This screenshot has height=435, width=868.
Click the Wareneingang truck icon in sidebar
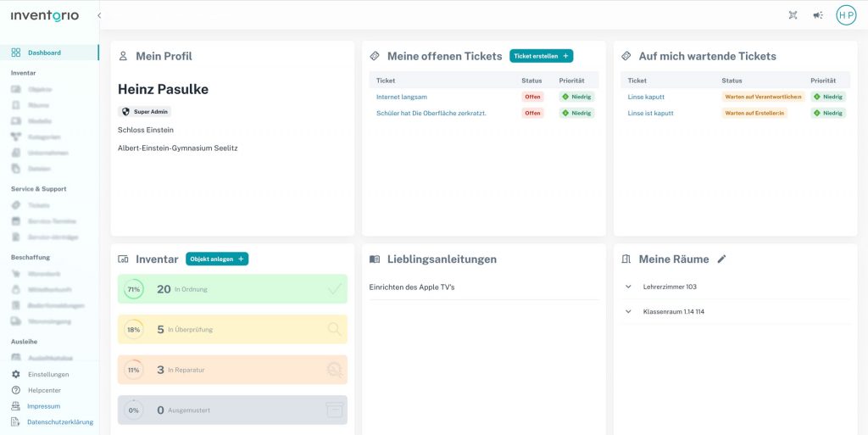coord(16,321)
